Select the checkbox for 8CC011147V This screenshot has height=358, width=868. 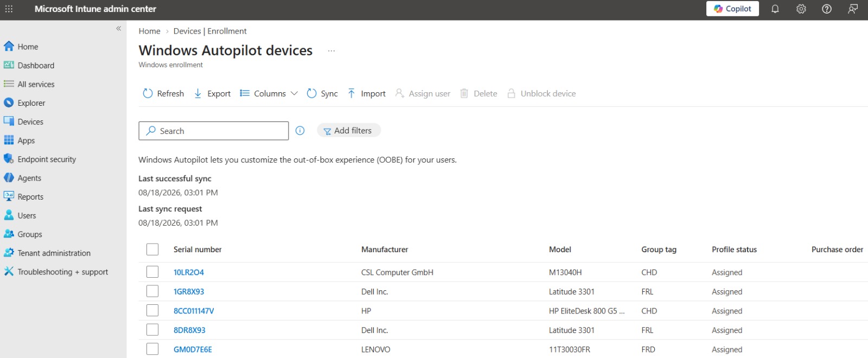[152, 311]
